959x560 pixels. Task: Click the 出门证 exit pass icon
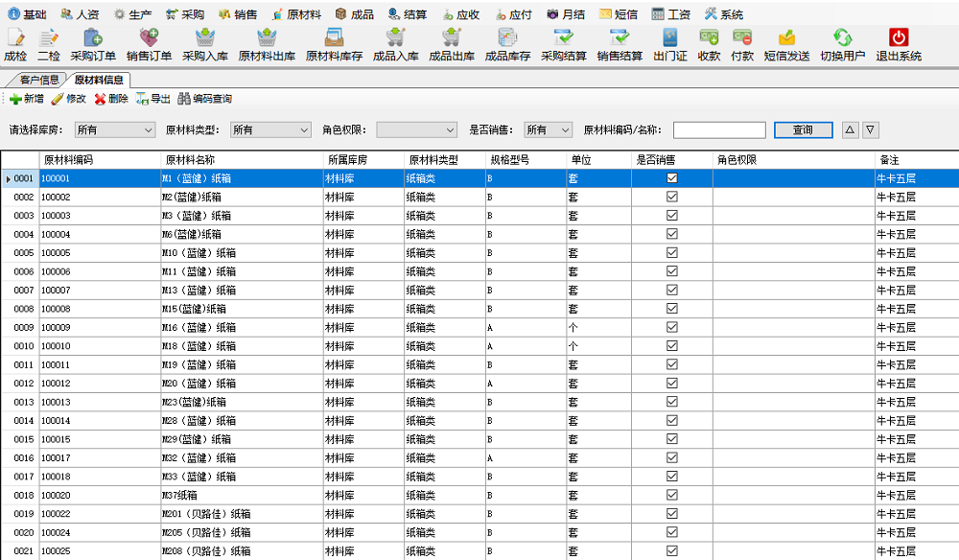click(669, 38)
